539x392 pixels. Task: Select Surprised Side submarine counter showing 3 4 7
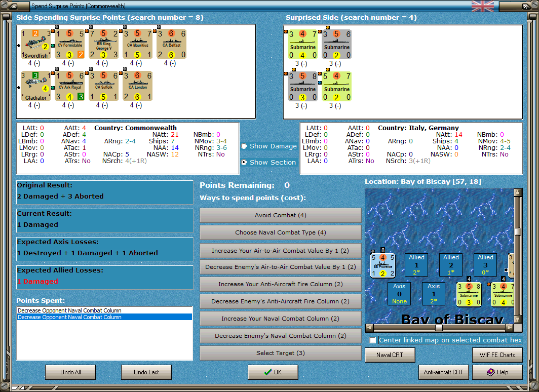click(302, 45)
